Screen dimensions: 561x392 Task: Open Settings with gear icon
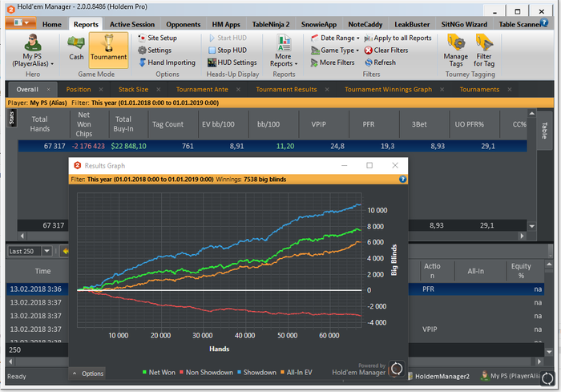pos(155,51)
